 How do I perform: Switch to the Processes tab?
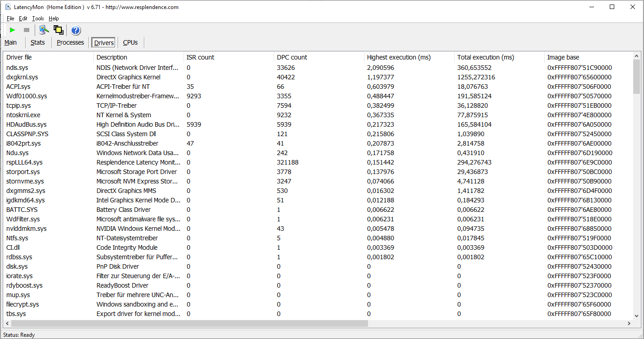(70, 42)
